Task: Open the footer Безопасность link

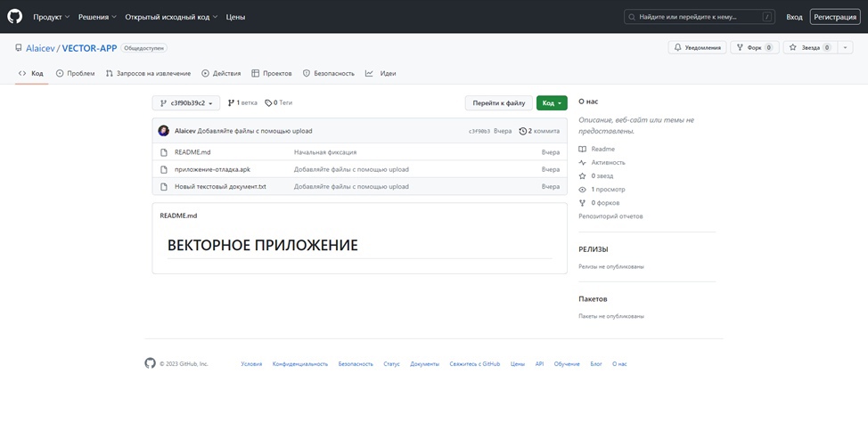Action: pos(356,364)
